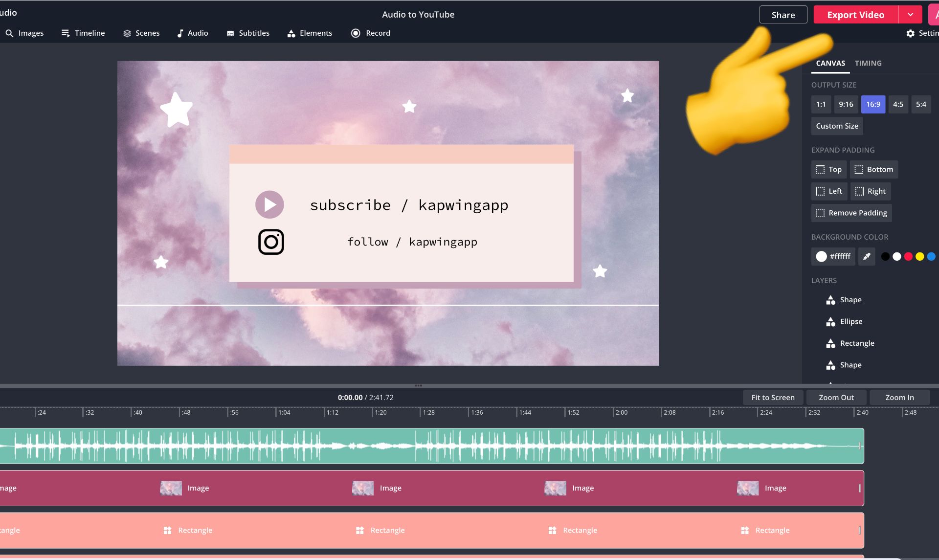The width and height of the screenshot is (939, 560).
Task: Open the #ffffff background color picker
Action: pyautogui.click(x=833, y=256)
